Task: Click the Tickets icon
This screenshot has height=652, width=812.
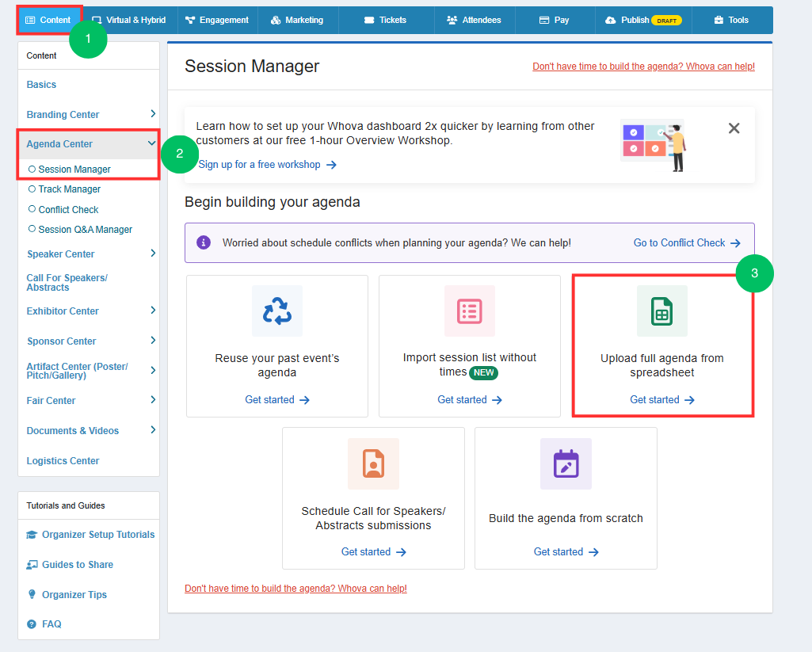Action: pos(368,20)
